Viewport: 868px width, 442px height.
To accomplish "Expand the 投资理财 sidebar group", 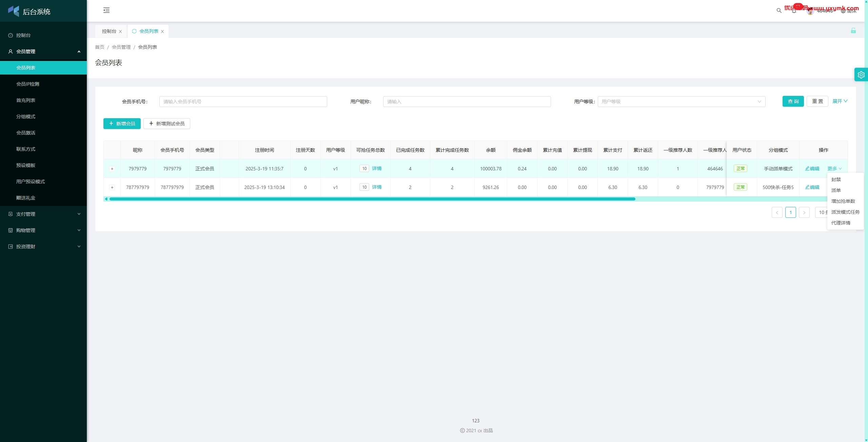I will pos(43,247).
